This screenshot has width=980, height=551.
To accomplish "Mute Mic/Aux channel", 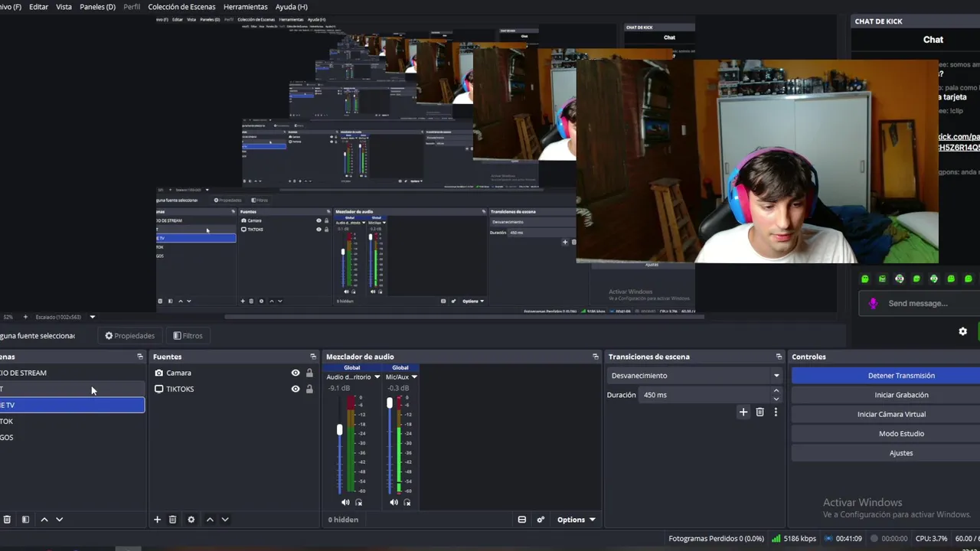I will [394, 502].
